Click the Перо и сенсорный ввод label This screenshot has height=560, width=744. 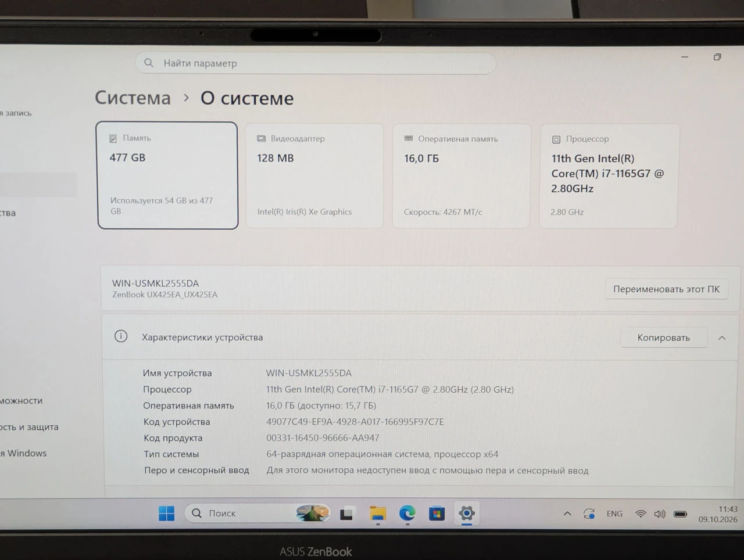tap(196, 470)
